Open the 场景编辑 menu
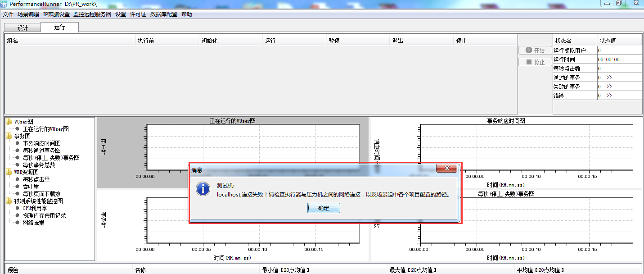The width and height of the screenshot is (644, 274). 28,14
